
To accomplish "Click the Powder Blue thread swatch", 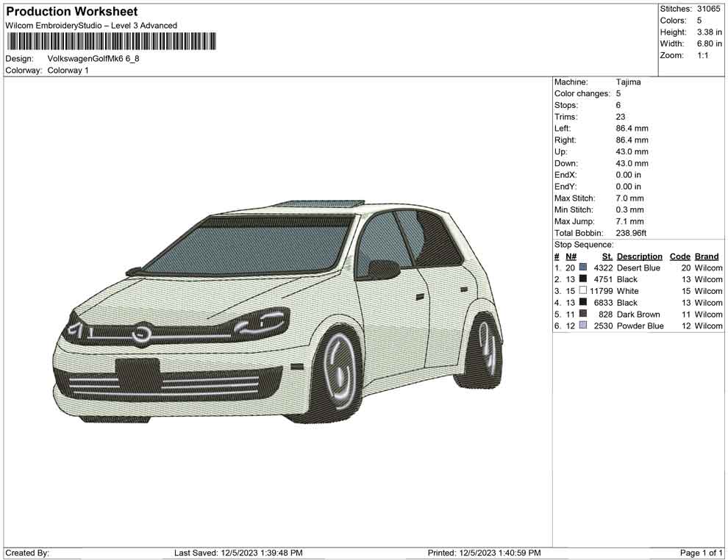I will (x=583, y=326).
